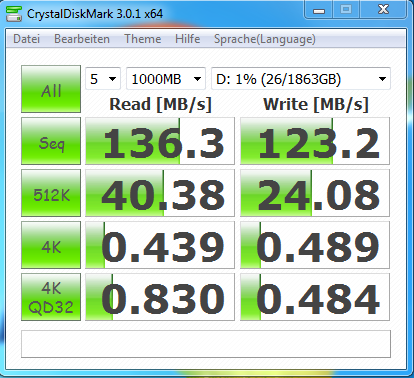The width and height of the screenshot is (414, 378).
Task: Close the CrystalDiskMark window
Action: pyautogui.click(x=384, y=10)
